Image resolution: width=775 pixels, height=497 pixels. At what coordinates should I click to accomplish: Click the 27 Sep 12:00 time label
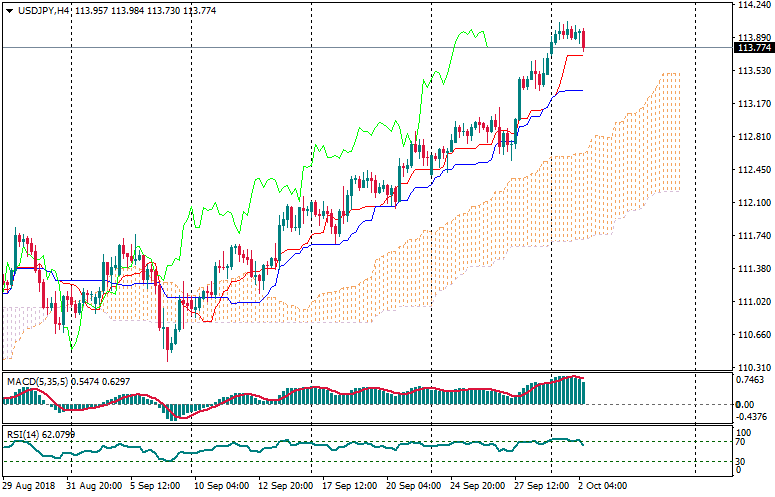click(540, 486)
